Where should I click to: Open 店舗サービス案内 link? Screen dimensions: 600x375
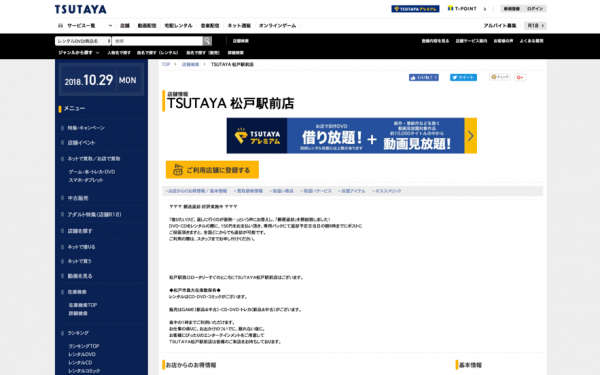[x=471, y=41]
